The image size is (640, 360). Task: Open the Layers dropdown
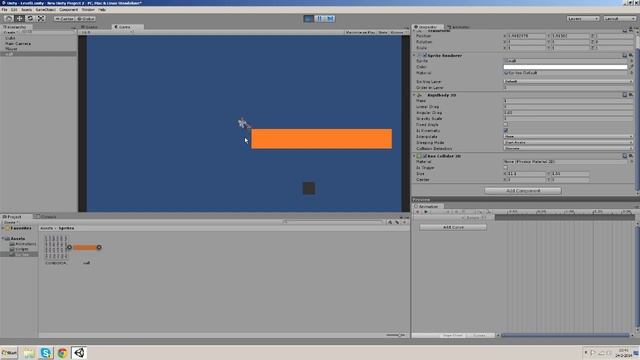click(x=583, y=18)
